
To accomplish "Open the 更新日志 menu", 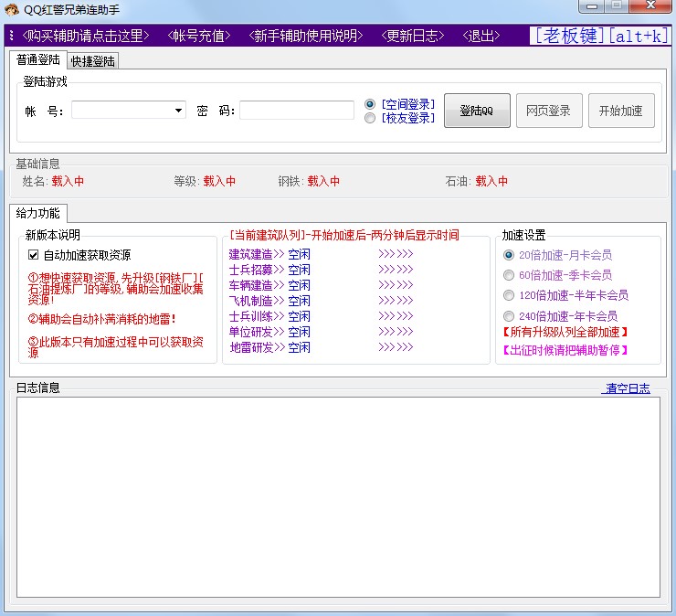I will coord(412,36).
